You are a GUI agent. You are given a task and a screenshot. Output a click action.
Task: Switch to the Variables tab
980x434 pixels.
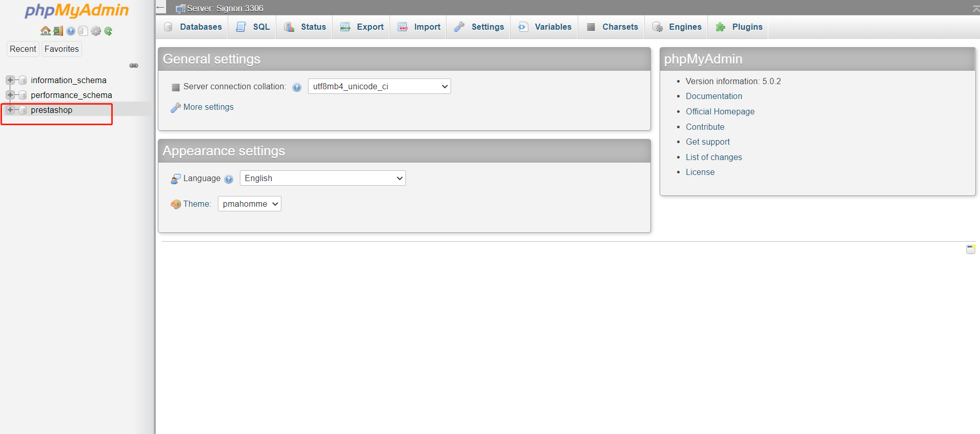(x=544, y=27)
